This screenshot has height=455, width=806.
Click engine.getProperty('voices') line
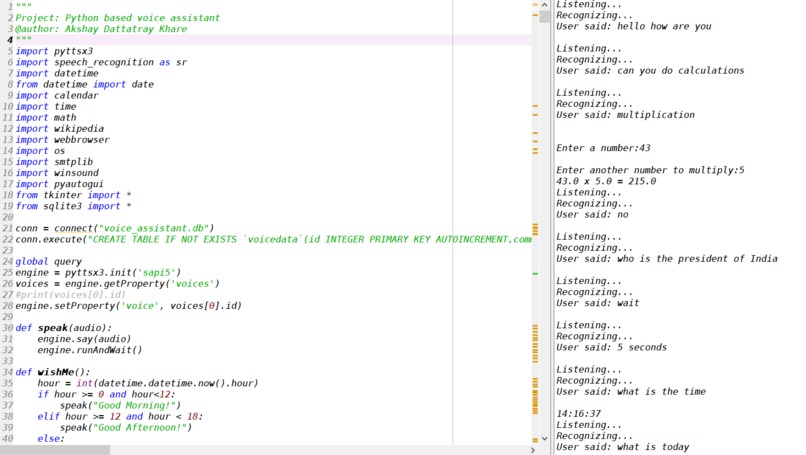[x=118, y=284]
